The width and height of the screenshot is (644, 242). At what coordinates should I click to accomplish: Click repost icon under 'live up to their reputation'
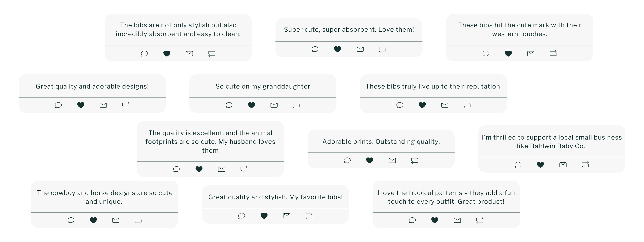click(x=467, y=105)
